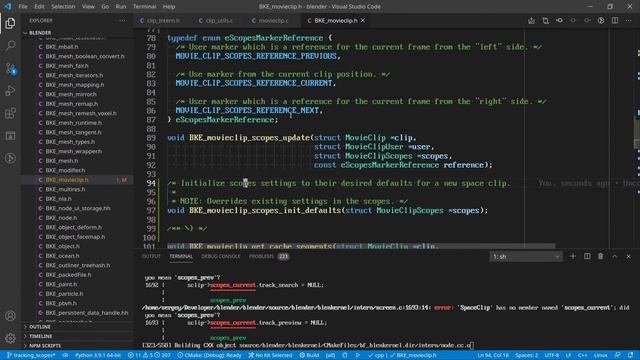Screen dimensions: 640x360
Task: Open editor more actions ellipsis at top right
Action: (629, 20)
